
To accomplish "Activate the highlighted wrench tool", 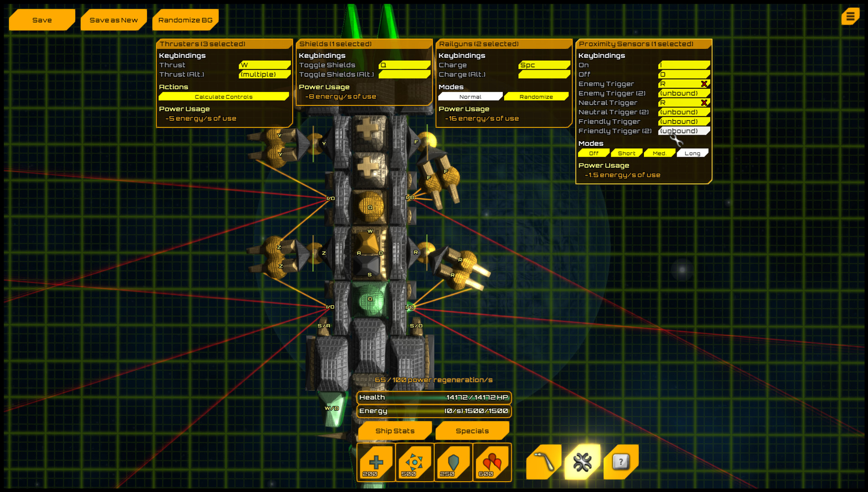I will (x=582, y=462).
